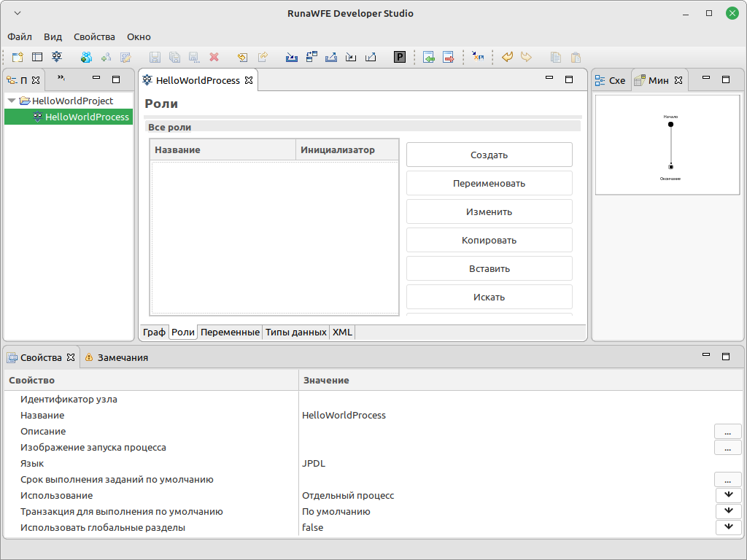747x560 pixels.
Task: Click the Создать button
Action: click(489, 155)
